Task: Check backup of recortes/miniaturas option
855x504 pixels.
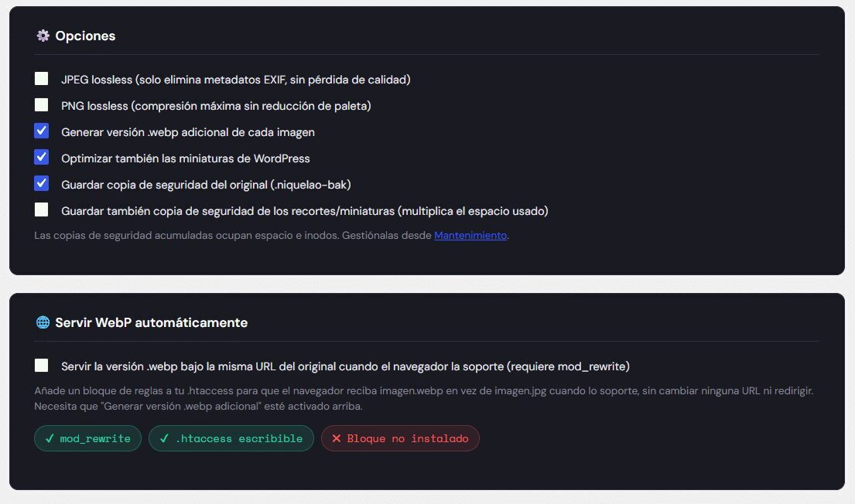Action: (42, 209)
